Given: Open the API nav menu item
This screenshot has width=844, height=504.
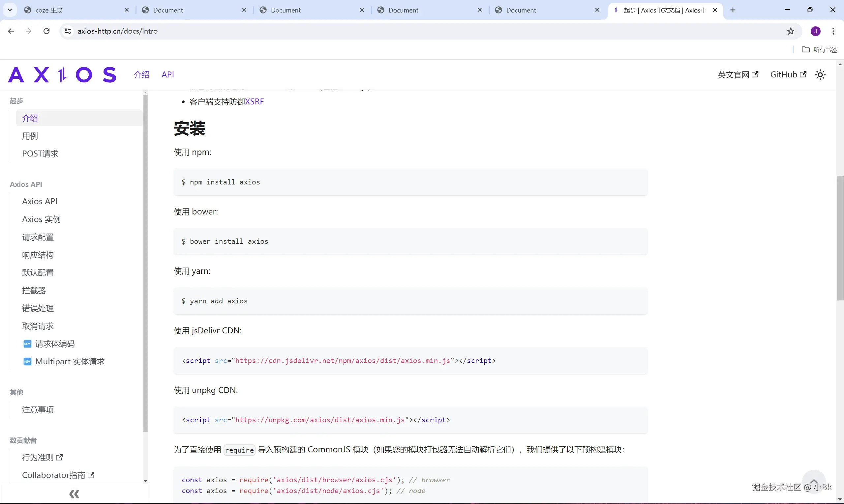Looking at the screenshot, I should [167, 74].
